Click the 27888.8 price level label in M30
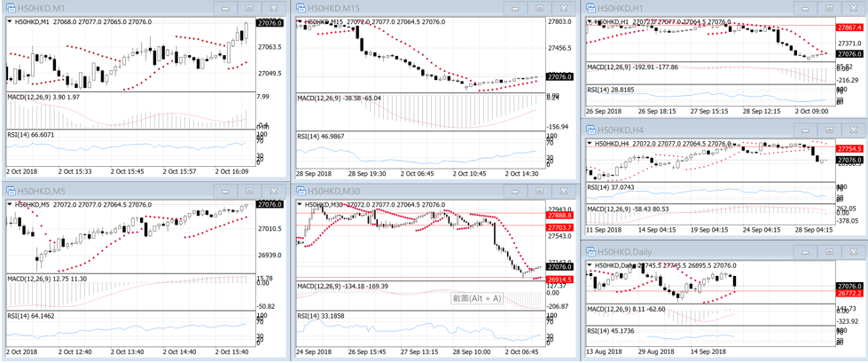Screen dimensions: 868x363 pyautogui.click(x=559, y=215)
